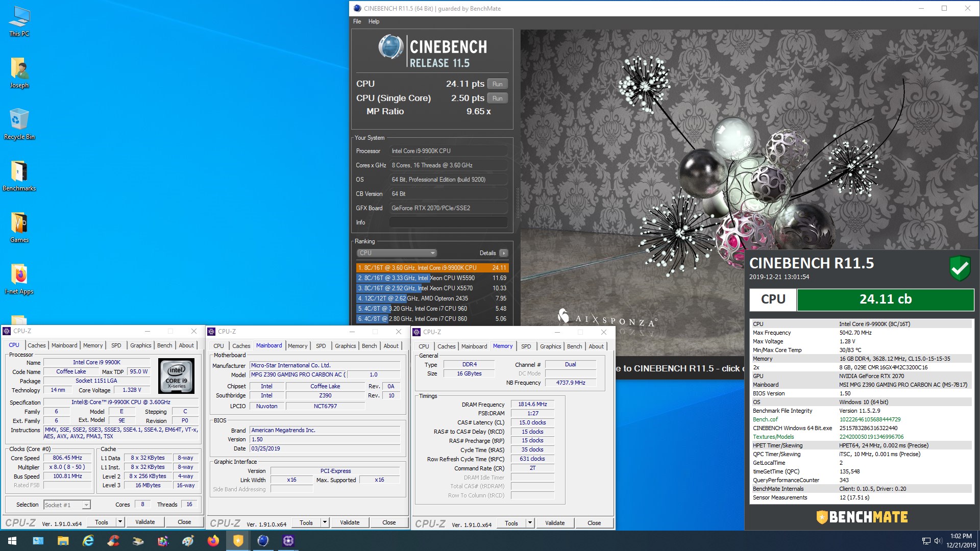Open the clock and date in taskbar
Viewport: 980px width, 551px height.
(961, 541)
